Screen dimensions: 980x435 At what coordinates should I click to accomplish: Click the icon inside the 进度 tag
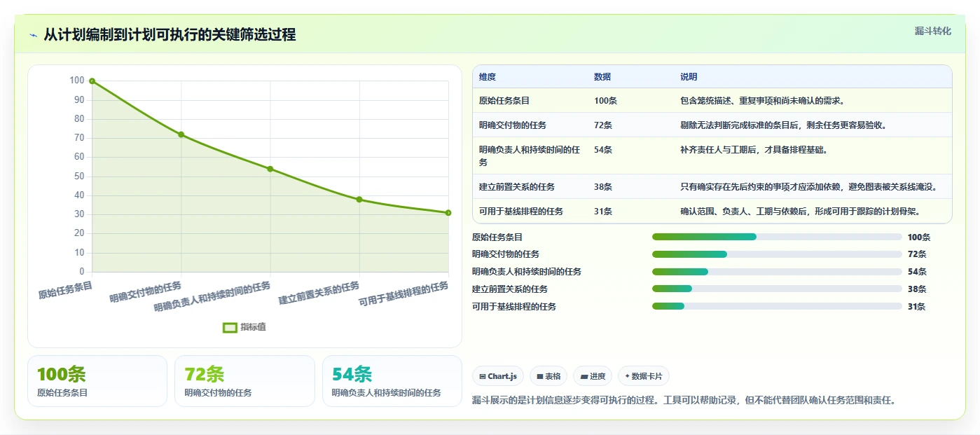pos(584,377)
